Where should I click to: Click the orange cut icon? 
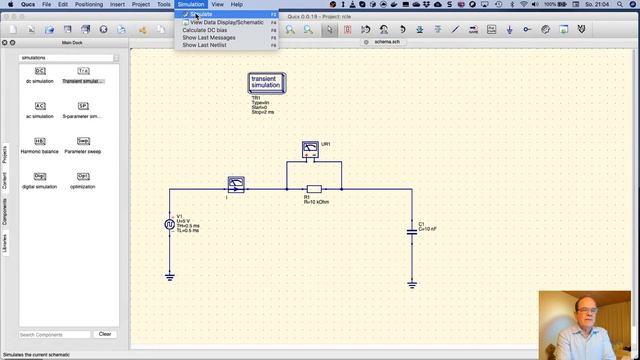(142, 29)
